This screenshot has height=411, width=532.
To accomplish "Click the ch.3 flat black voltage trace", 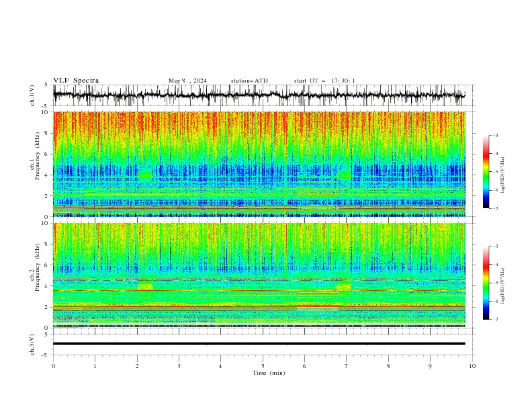I will click(259, 344).
